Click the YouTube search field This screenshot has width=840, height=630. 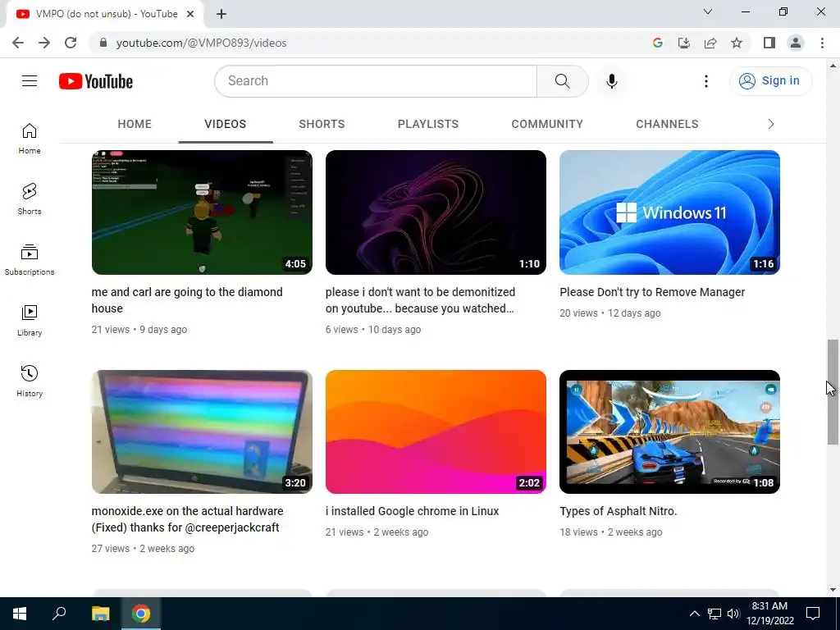376,81
